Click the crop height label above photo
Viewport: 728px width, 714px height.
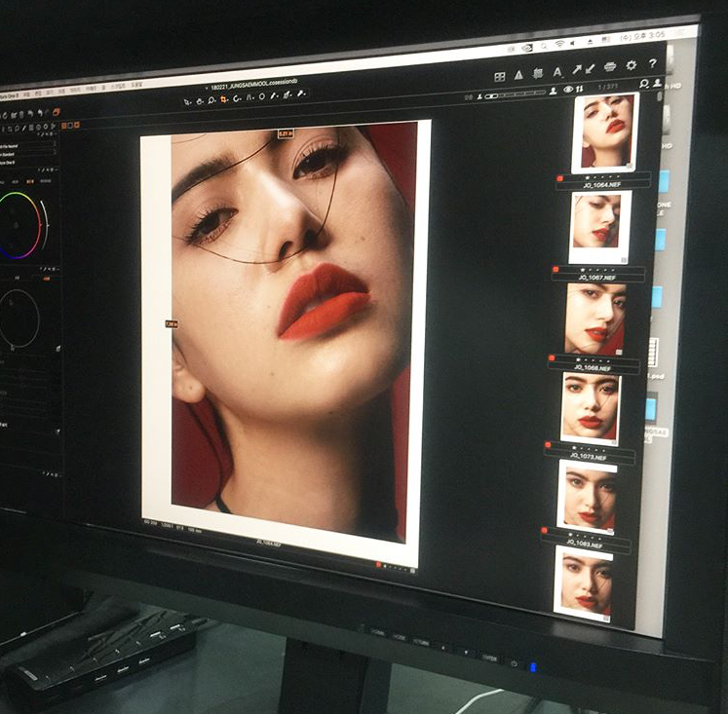(286, 133)
